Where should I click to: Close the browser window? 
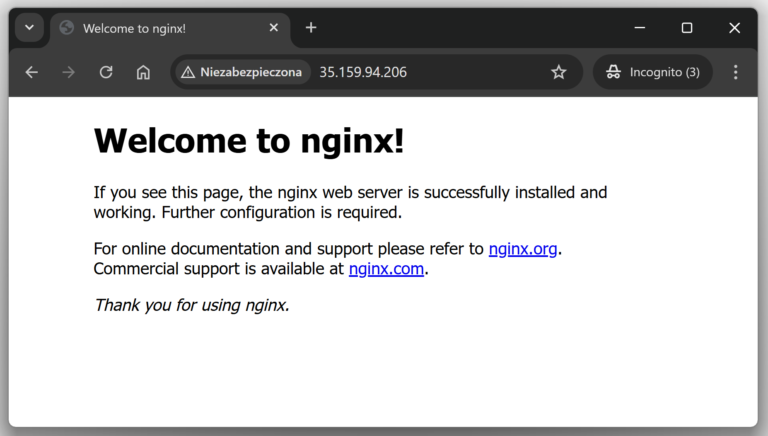pyautogui.click(x=734, y=28)
